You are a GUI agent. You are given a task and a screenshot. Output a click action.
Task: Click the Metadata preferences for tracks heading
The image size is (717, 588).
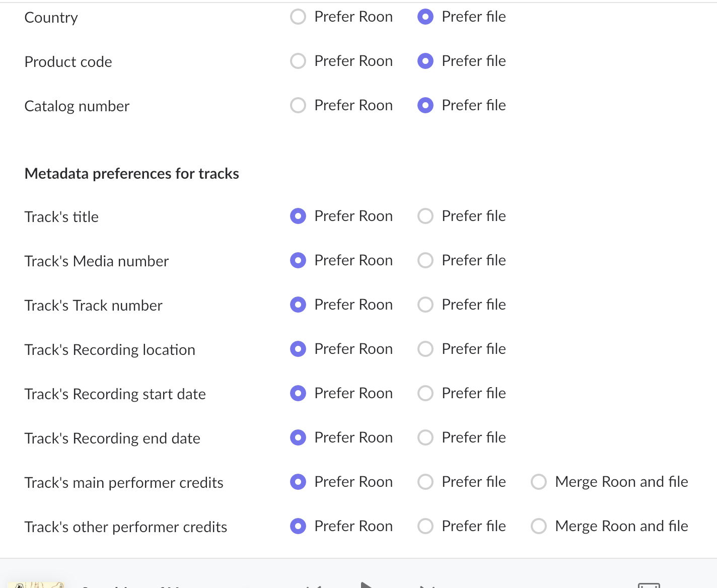click(131, 174)
